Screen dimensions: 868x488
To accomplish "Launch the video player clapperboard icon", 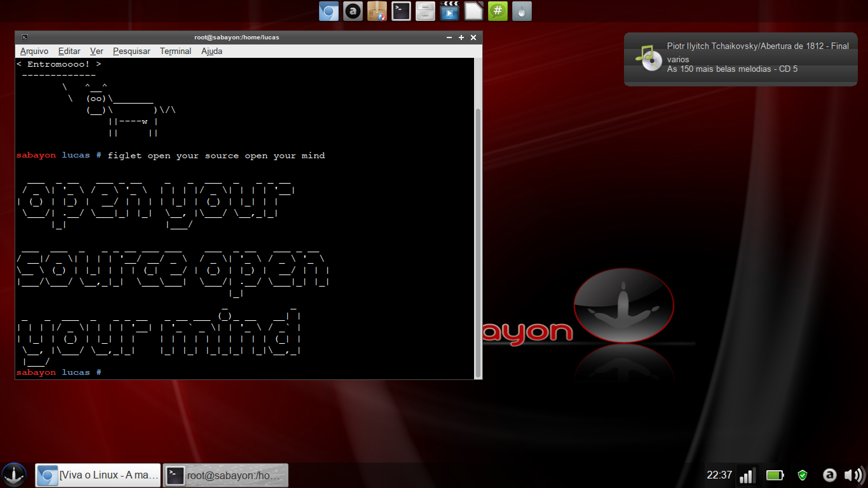I will point(449,11).
